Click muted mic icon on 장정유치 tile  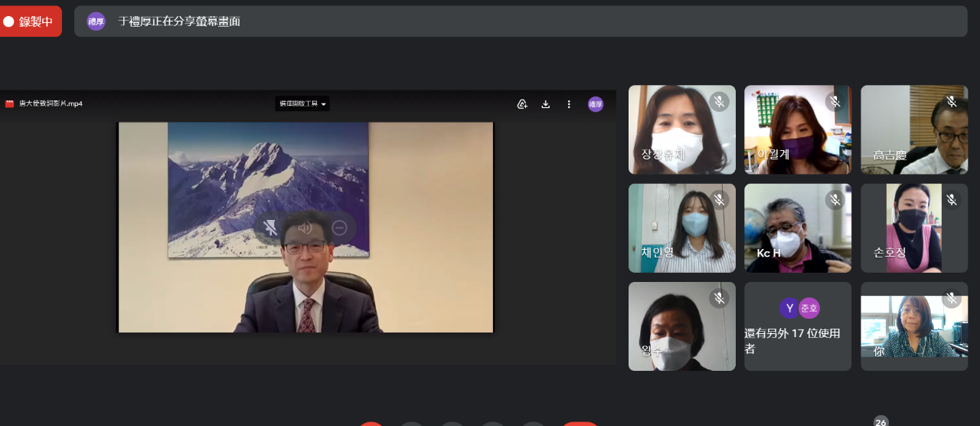(x=718, y=101)
